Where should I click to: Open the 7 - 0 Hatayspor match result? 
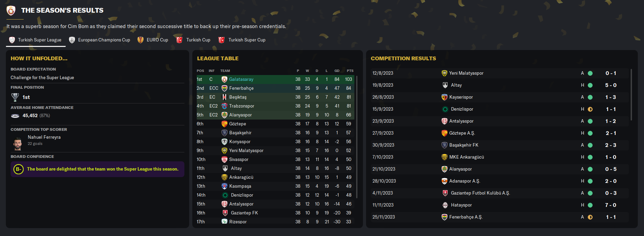(x=610, y=205)
